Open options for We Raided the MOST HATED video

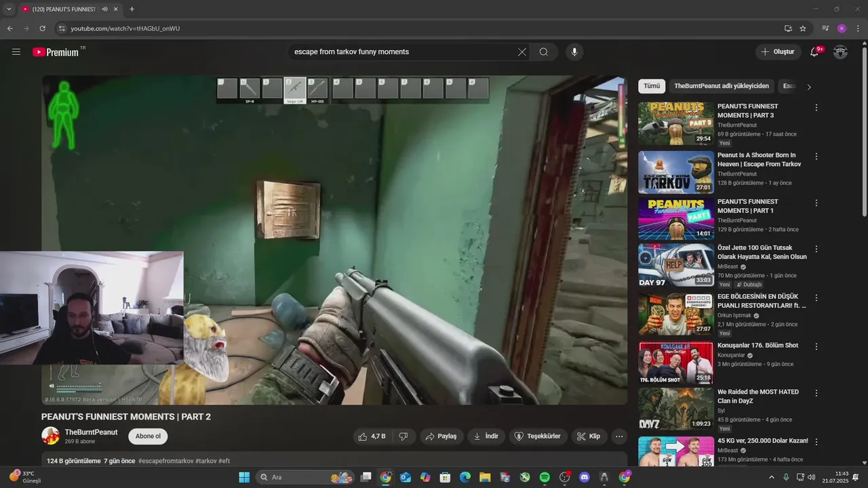point(816,393)
